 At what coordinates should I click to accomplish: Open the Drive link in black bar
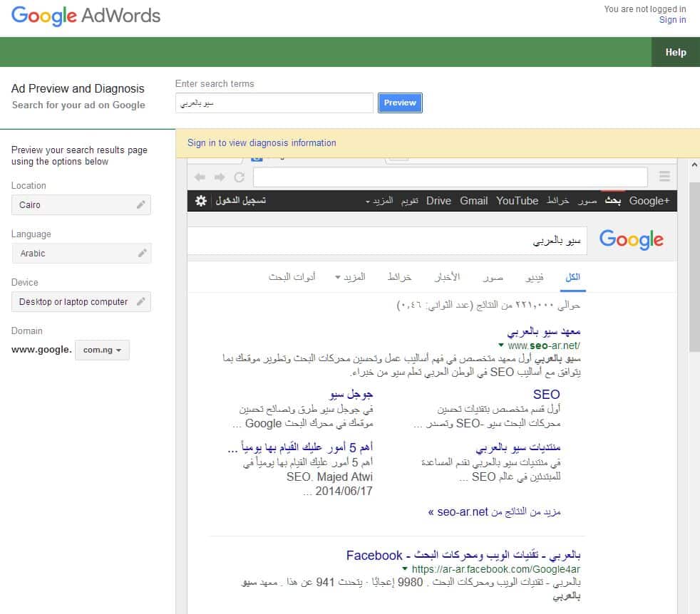[438, 201]
